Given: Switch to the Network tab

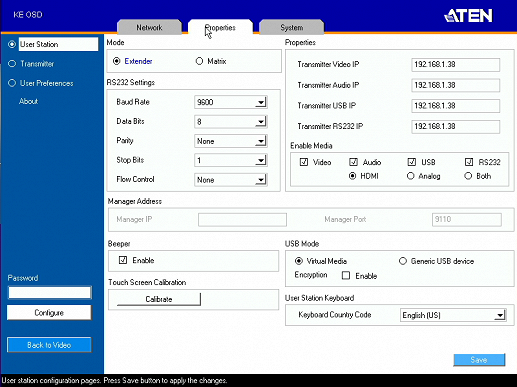Looking at the screenshot, I should pos(149,27).
